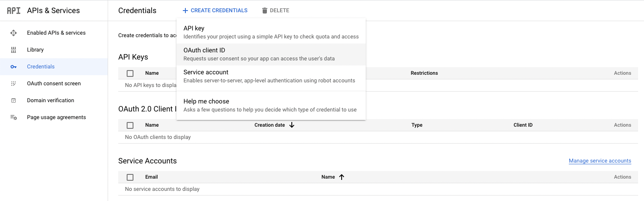Click the Library icon in sidebar
Image resolution: width=644 pixels, height=201 pixels.
pos(14,50)
